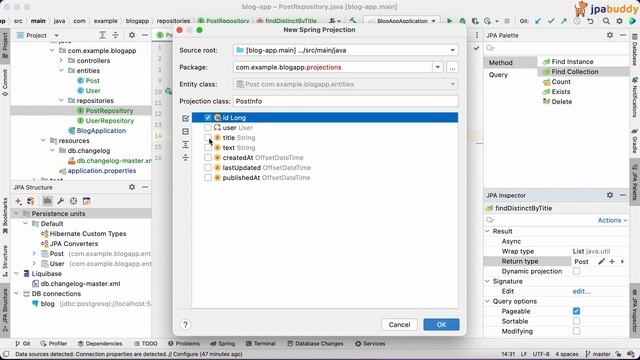
Task: Click the Package text field
Action: [333, 67]
